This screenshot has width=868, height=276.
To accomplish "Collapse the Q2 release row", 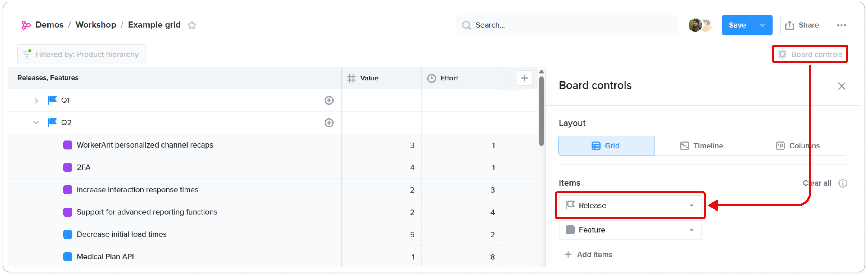I will pyautogui.click(x=36, y=123).
